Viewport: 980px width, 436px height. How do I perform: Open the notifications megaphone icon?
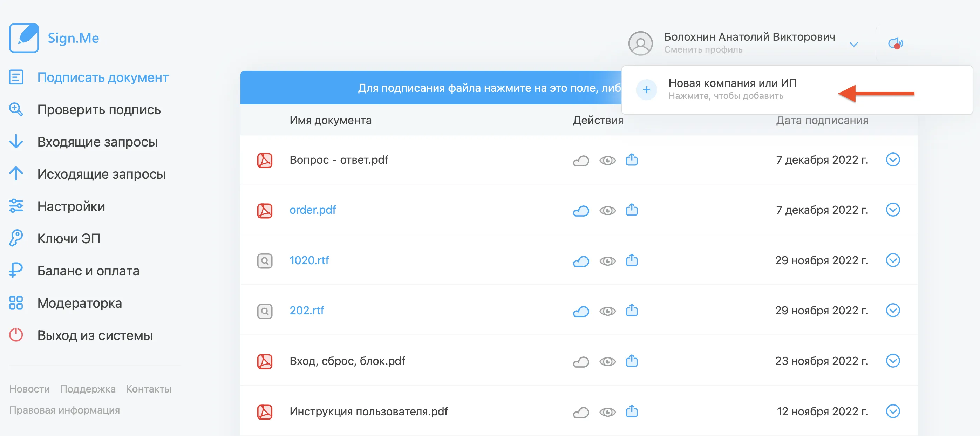pos(896,43)
